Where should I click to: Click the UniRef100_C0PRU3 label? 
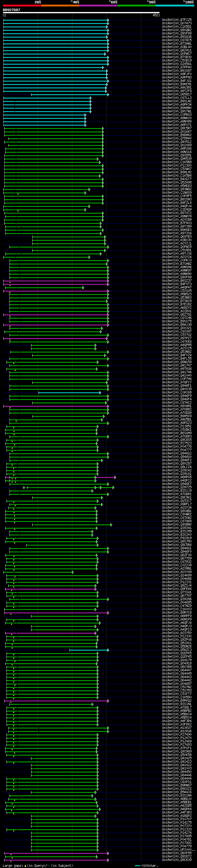[x=176, y=115]
